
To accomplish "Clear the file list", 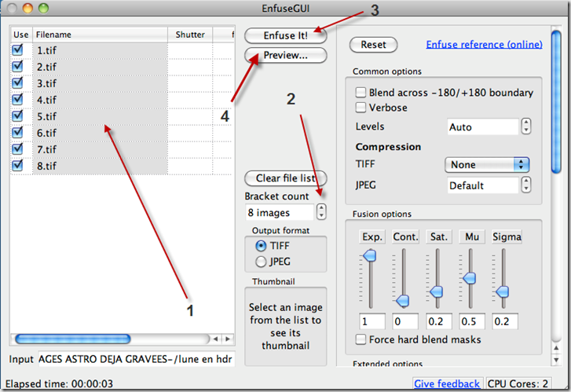I will pos(286,178).
